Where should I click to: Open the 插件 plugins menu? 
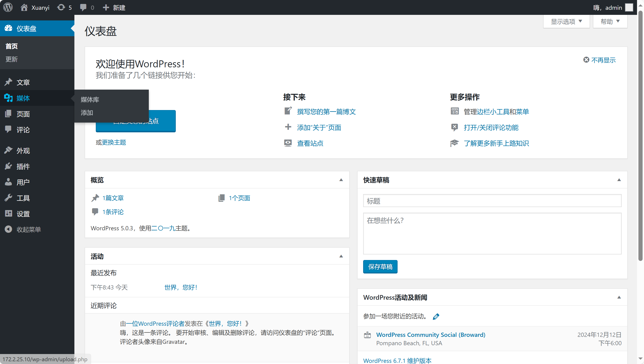click(23, 166)
